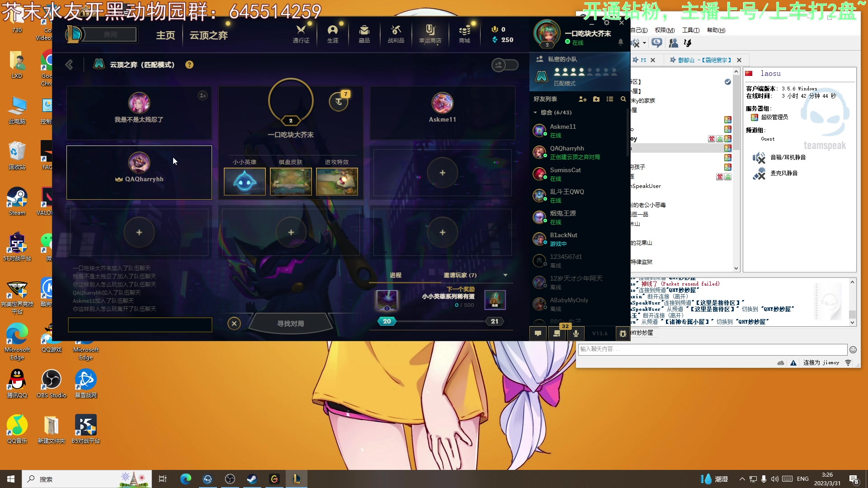Viewport: 868px width, 488px height.
Task: Select friend B1ackNut in the friends list
Action: pos(579,239)
